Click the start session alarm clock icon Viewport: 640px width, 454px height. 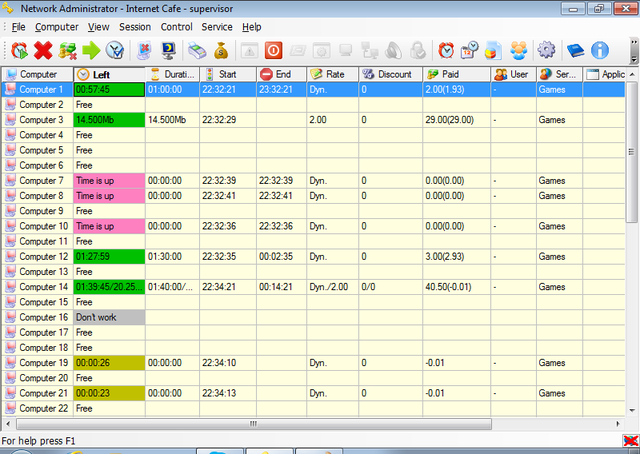tap(19, 51)
